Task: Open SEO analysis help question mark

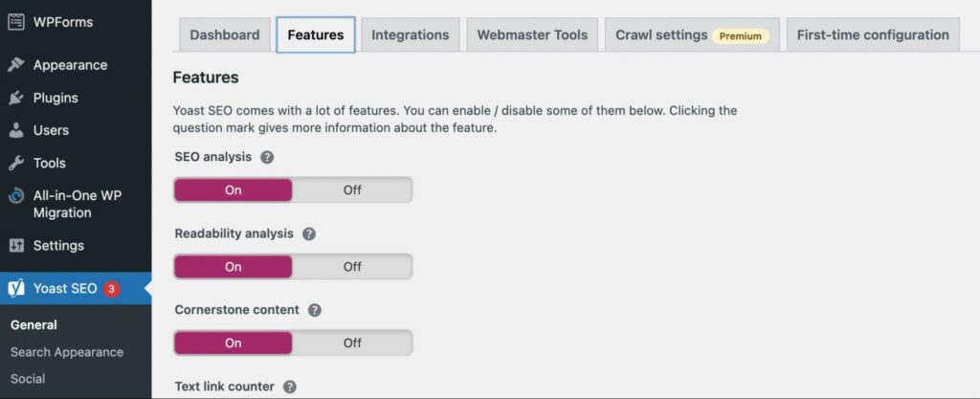Action: 267,157
